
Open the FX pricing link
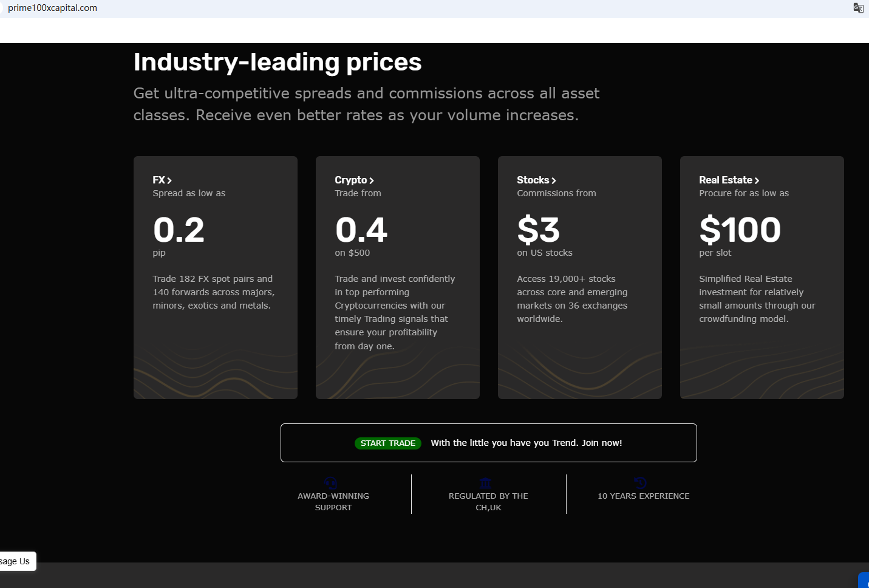tap(158, 180)
